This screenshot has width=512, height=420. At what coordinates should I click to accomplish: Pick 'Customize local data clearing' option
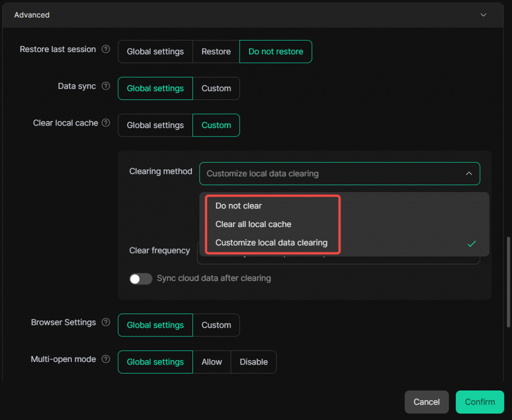(271, 243)
